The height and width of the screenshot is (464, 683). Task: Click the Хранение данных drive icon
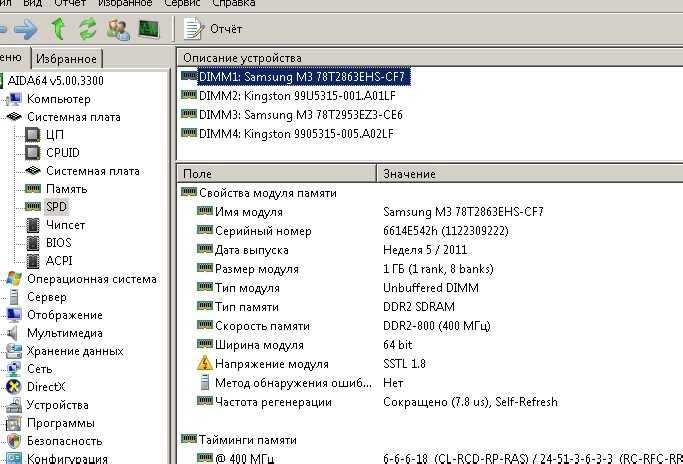point(14,351)
